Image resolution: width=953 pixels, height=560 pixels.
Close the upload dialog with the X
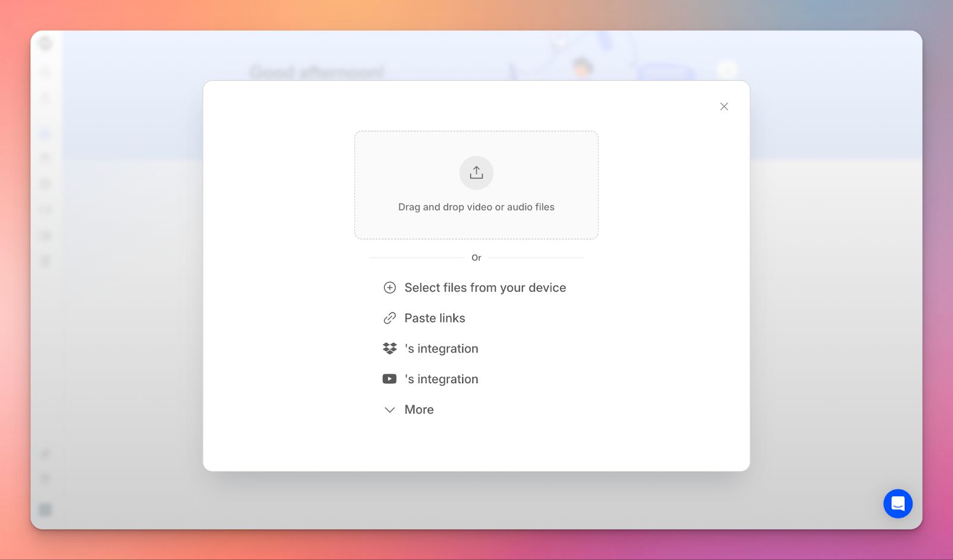click(x=724, y=107)
